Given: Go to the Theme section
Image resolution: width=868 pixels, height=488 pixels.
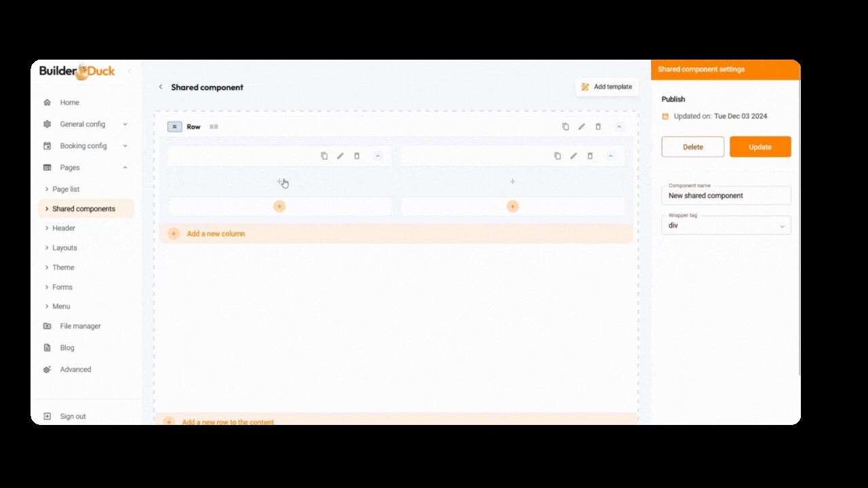Looking at the screenshot, I should pyautogui.click(x=63, y=267).
